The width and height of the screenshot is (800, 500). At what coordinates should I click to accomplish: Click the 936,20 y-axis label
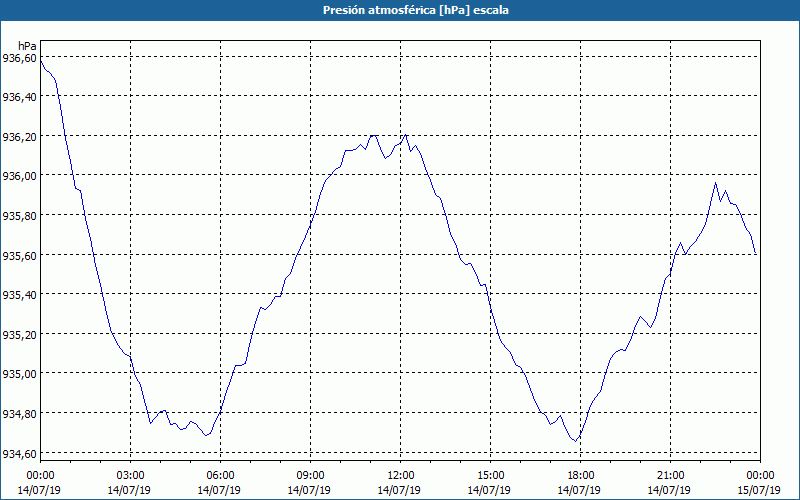[19, 137]
